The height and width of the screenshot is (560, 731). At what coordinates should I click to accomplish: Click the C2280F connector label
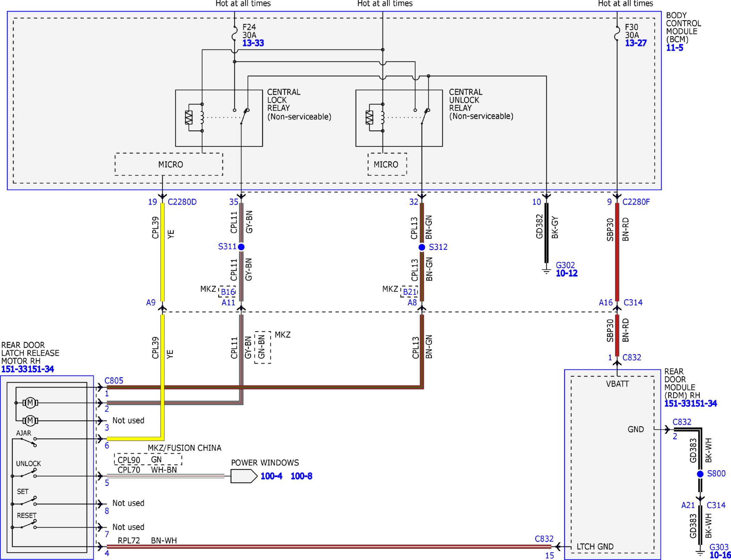click(x=636, y=202)
